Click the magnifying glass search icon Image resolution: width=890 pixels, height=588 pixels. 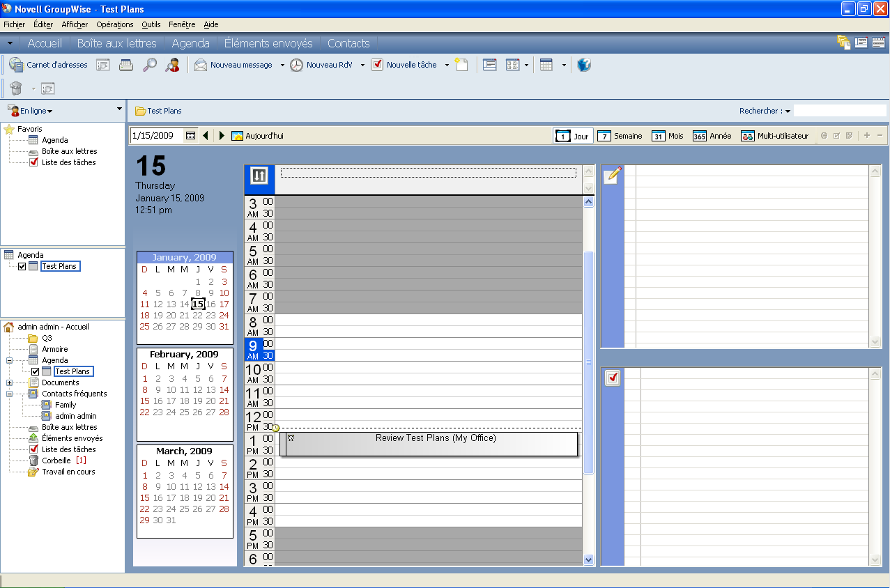[x=149, y=65]
